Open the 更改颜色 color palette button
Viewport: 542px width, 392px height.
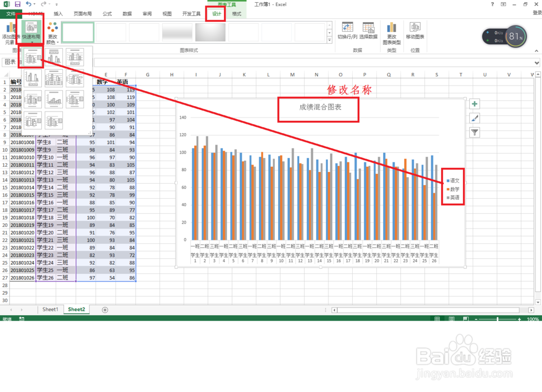tap(53, 33)
